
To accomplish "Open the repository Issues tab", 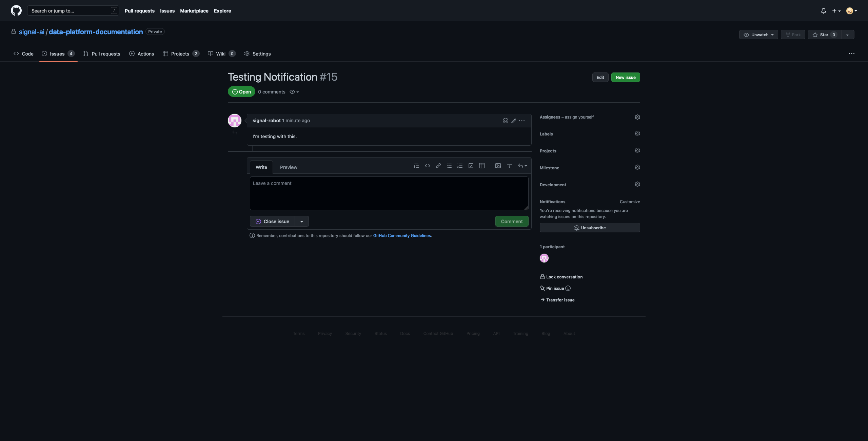I will coord(58,54).
